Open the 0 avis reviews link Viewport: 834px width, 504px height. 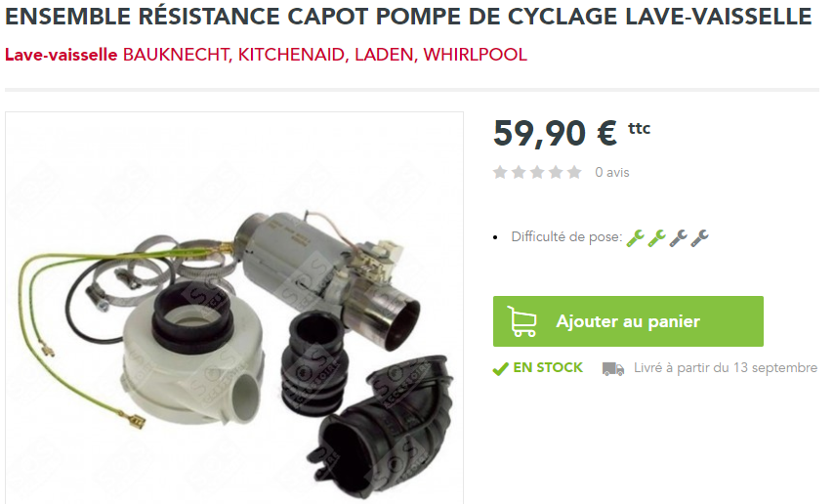(611, 173)
